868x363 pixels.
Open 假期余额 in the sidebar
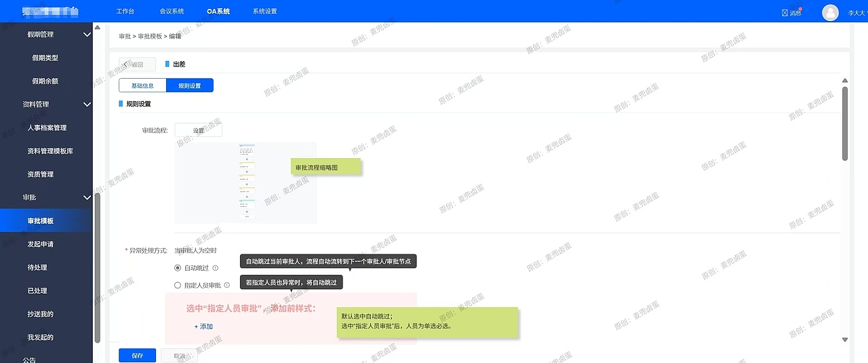45,81
